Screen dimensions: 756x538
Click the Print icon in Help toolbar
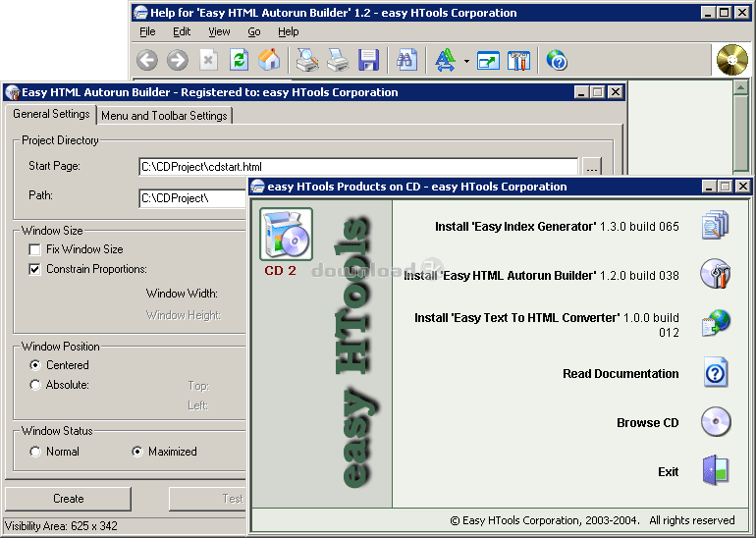click(x=338, y=61)
